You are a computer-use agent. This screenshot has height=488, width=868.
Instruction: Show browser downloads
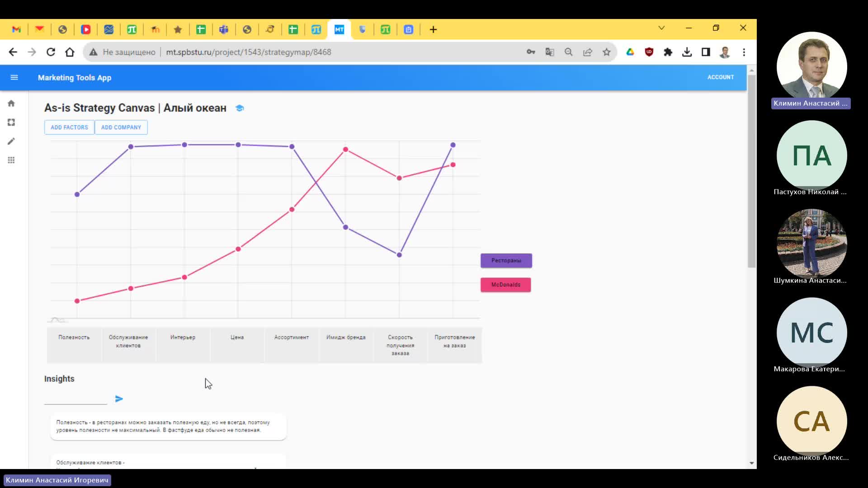tap(687, 52)
